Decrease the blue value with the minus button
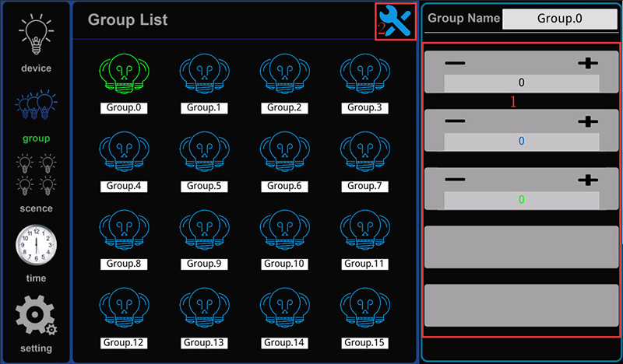Screen dimensions: 623x364 [455, 121]
